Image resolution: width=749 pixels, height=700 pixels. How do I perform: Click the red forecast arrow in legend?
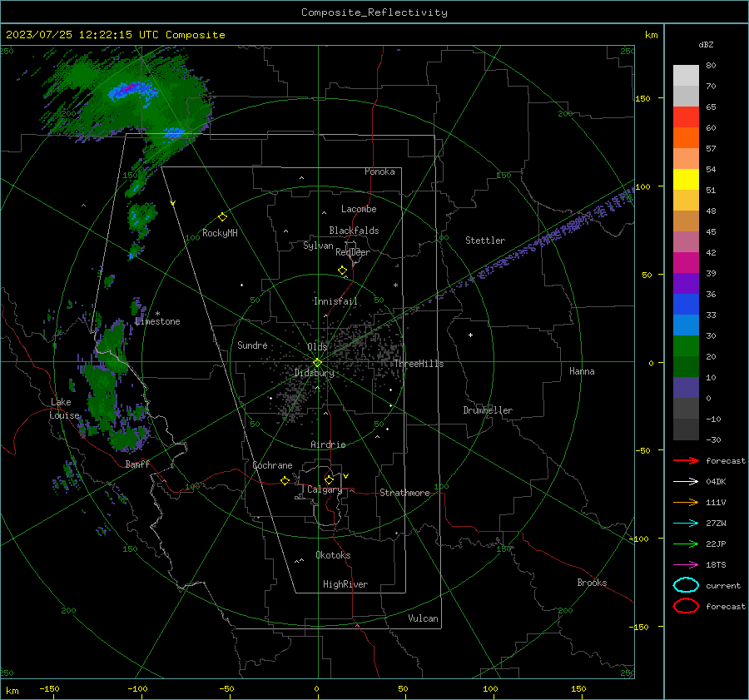(686, 460)
